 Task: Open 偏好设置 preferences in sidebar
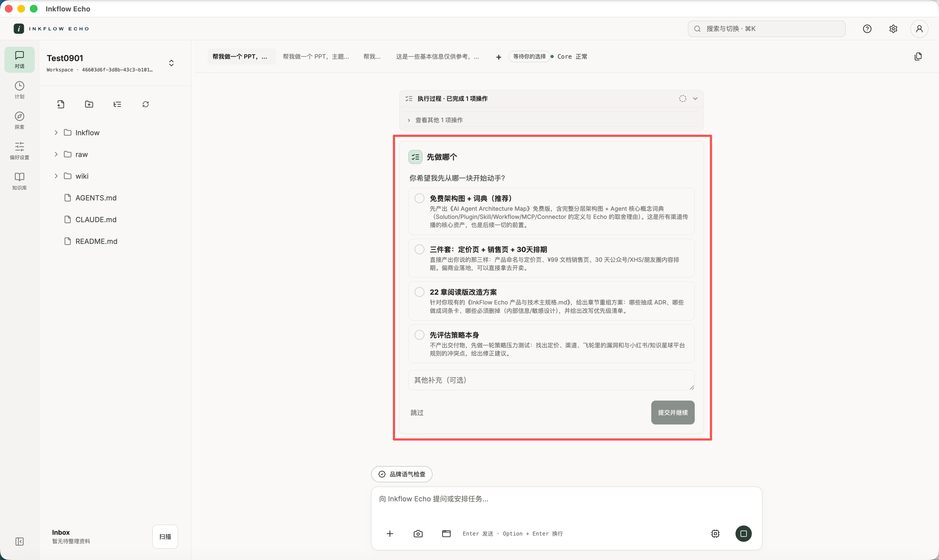19,151
